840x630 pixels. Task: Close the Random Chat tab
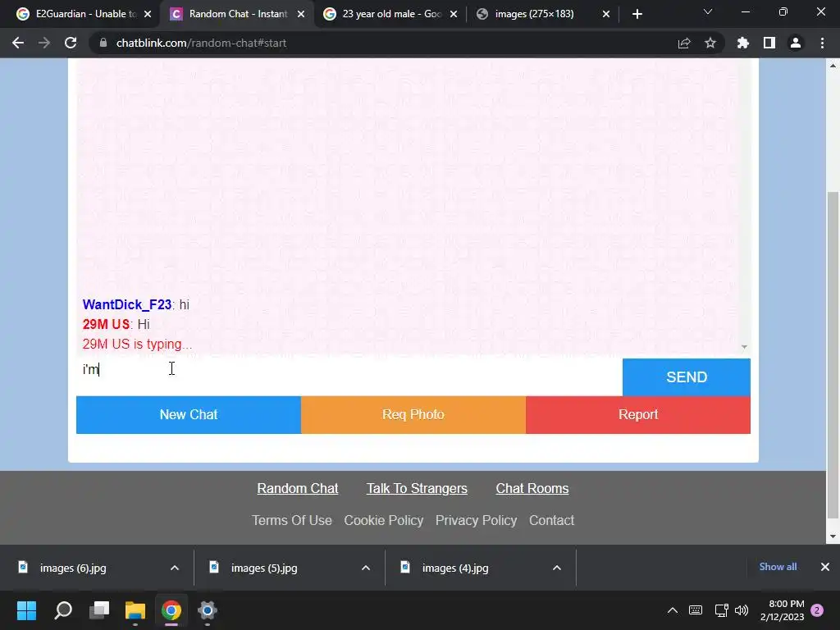click(x=301, y=14)
